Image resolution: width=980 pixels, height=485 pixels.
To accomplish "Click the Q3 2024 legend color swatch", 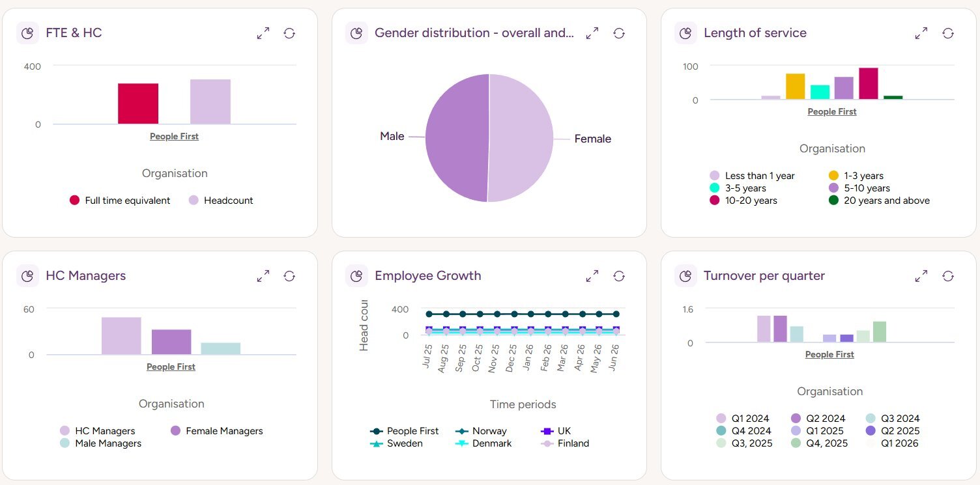I will (871, 419).
